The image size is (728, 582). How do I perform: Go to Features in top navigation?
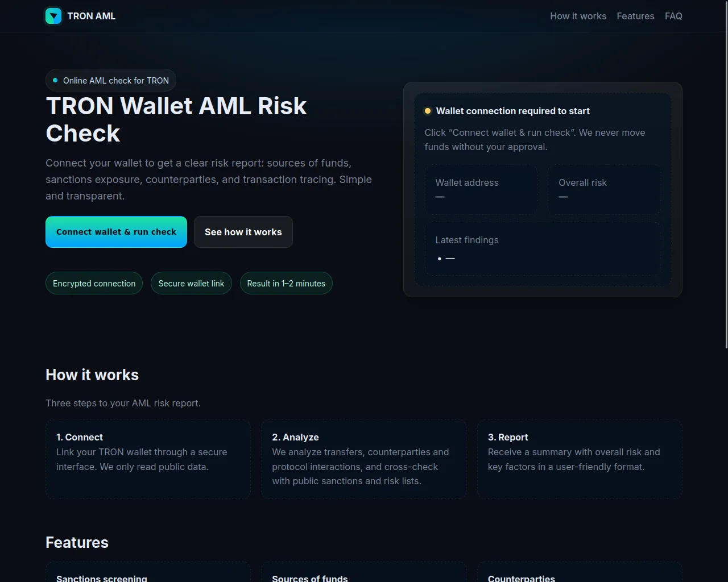(635, 16)
